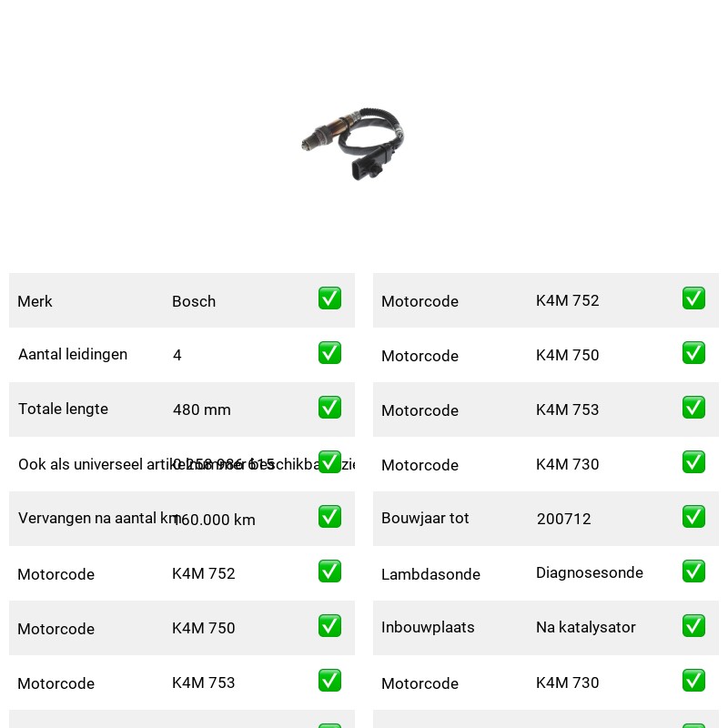Click the 200712 build year value
This screenshot has height=728, width=728.
[x=563, y=519]
